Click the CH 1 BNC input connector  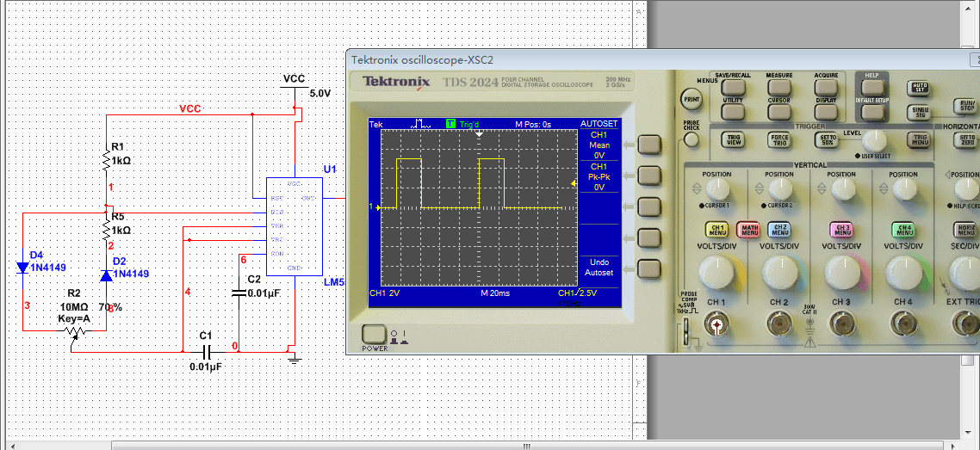(x=716, y=324)
